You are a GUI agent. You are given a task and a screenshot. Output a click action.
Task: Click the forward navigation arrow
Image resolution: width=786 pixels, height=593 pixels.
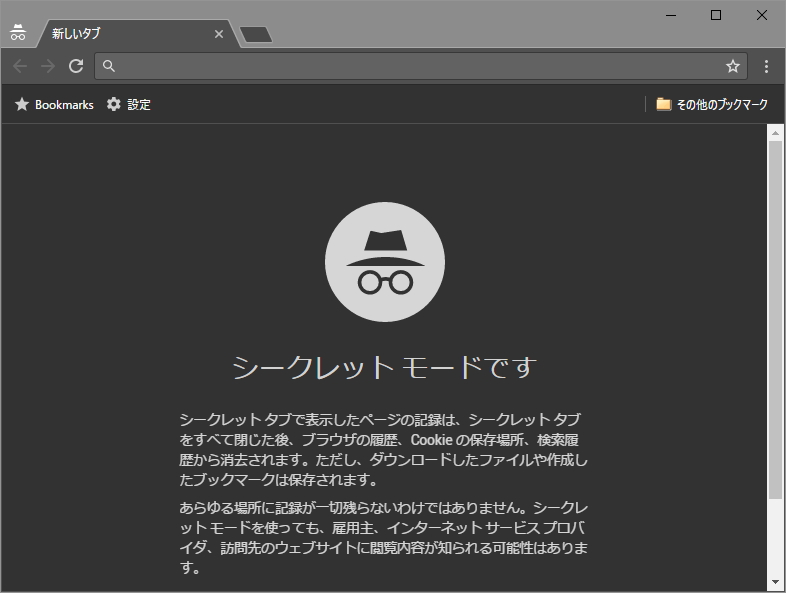48,66
